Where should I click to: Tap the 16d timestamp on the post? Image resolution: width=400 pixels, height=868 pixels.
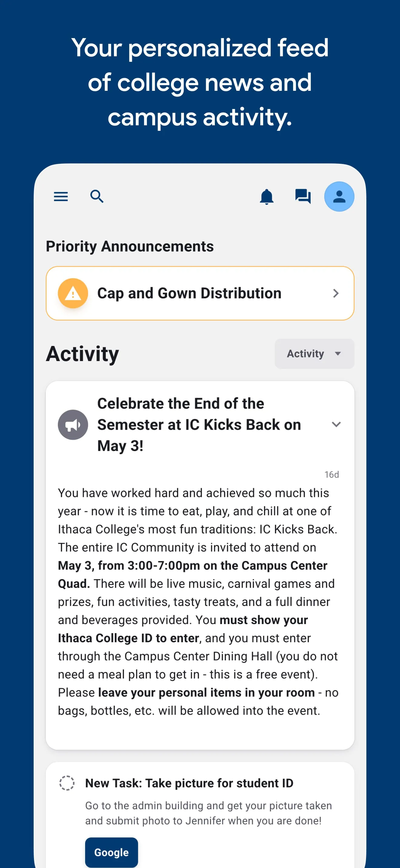331,475
